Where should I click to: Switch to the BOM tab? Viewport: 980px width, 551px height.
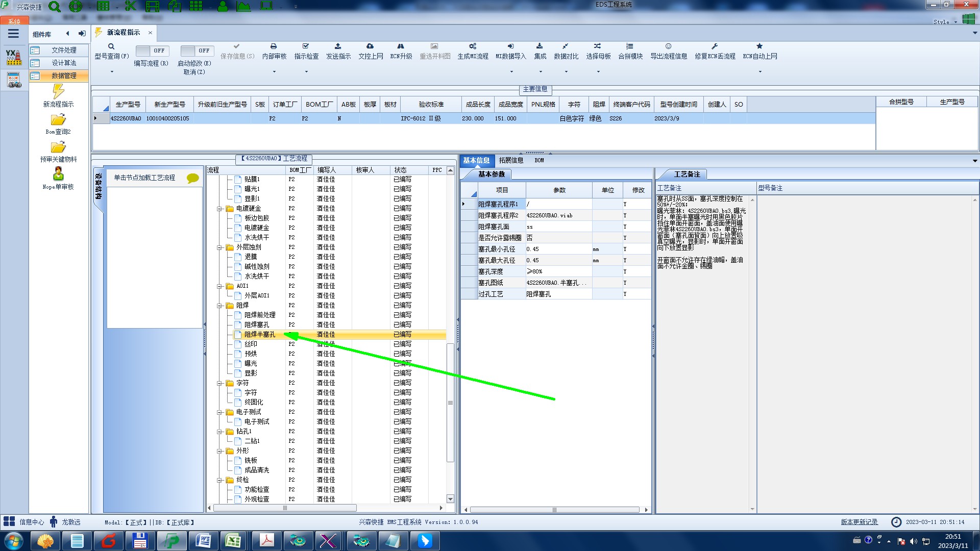(x=539, y=160)
